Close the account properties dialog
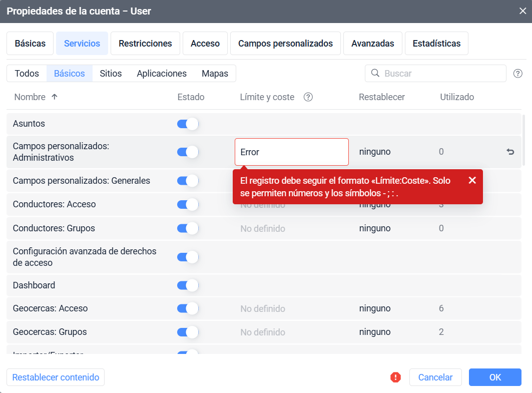Viewport: 532px width, 393px height. [522, 11]
